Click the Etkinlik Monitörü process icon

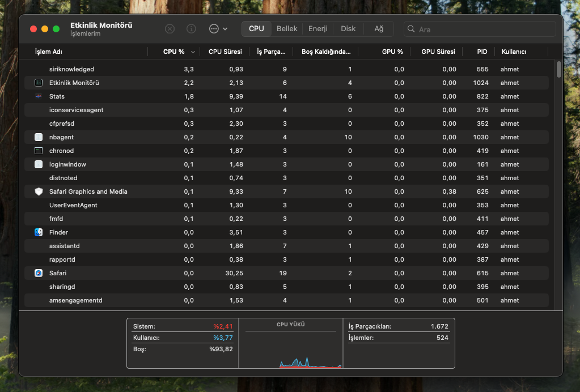point(39,83)
